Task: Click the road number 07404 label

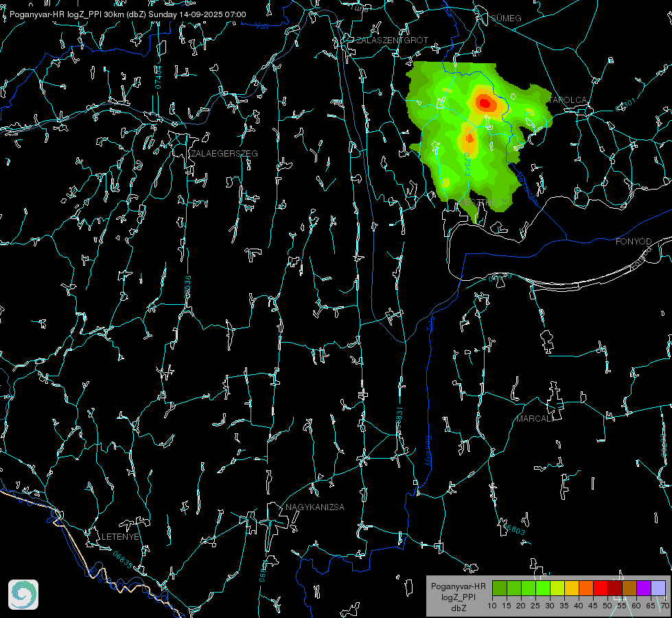Action: pyautogui.click(x=159, y=78)
